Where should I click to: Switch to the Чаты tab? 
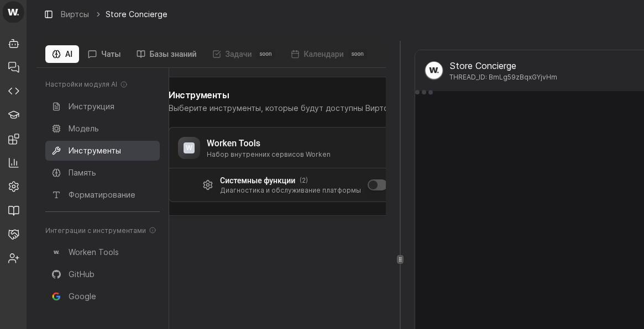coord(104,54)
